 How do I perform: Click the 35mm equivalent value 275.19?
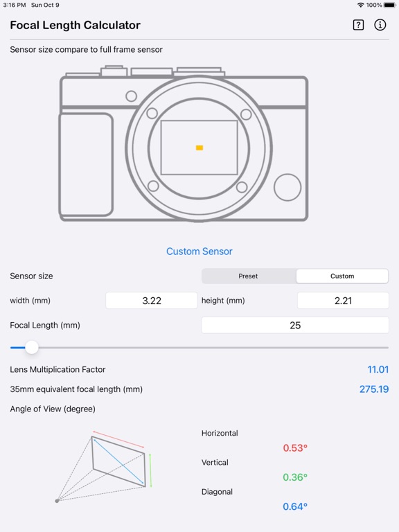pyautogui.click(x=374, y=389)
